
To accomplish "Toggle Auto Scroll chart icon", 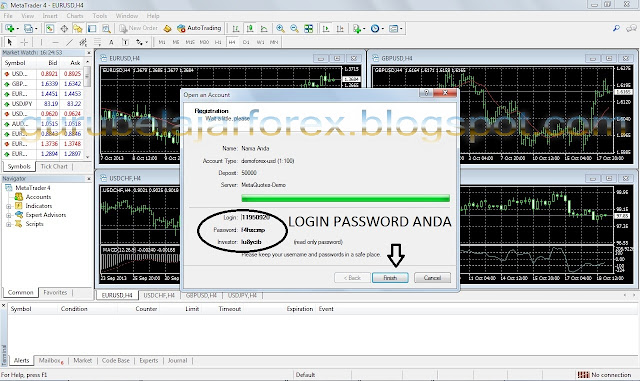I will [x=326, y=28].
